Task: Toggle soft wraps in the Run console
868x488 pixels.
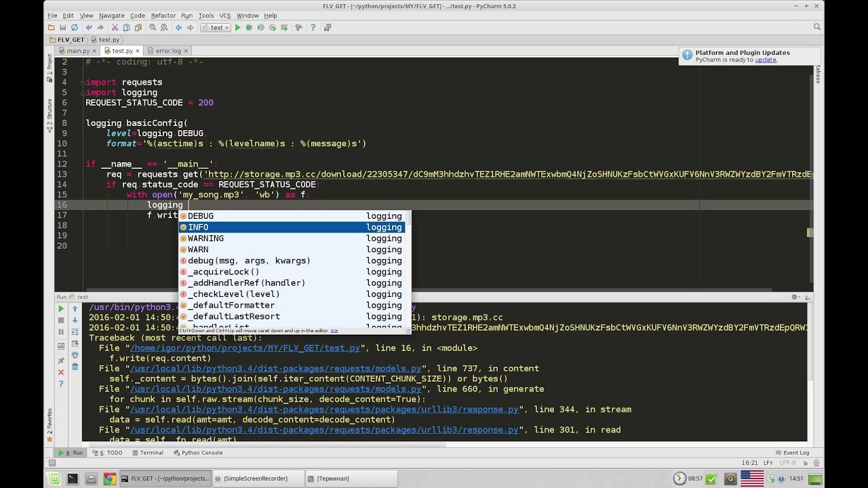Action: [x=75, y=332]
